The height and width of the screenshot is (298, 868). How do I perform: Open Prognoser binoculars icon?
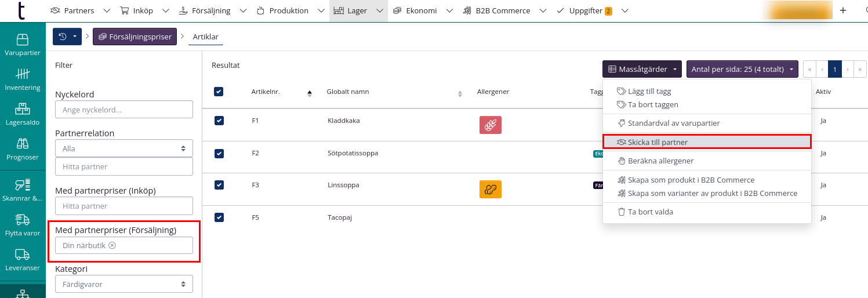tap(22, 149)
